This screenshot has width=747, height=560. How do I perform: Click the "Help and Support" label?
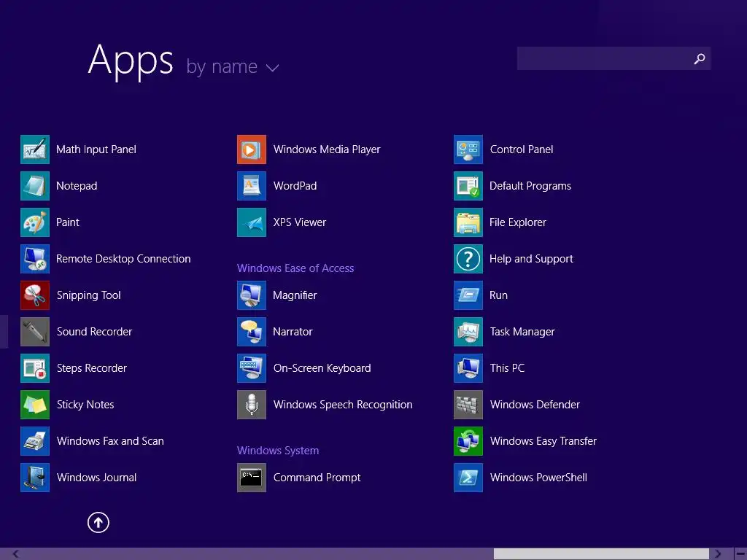click(x=531, y=259)
